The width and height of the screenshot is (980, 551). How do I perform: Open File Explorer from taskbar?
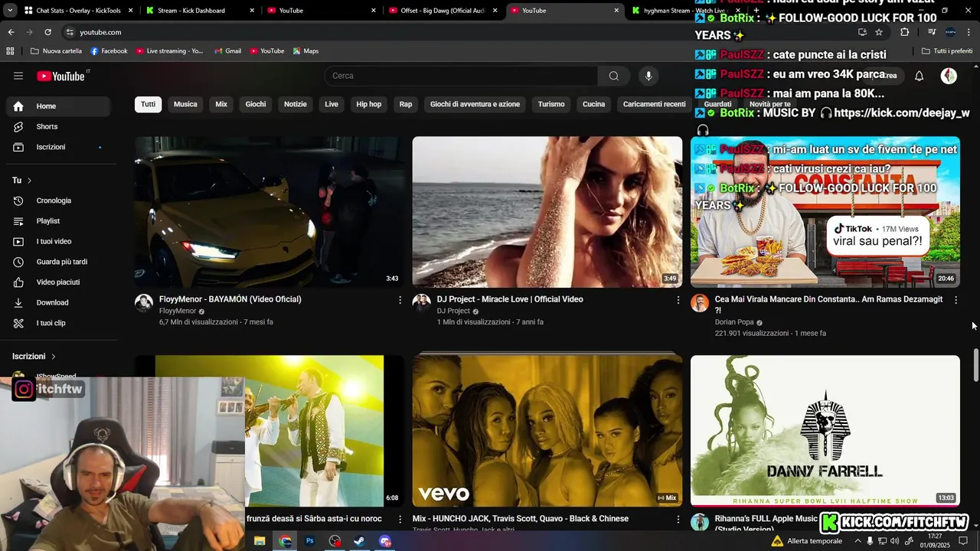[x=260, y=541]
